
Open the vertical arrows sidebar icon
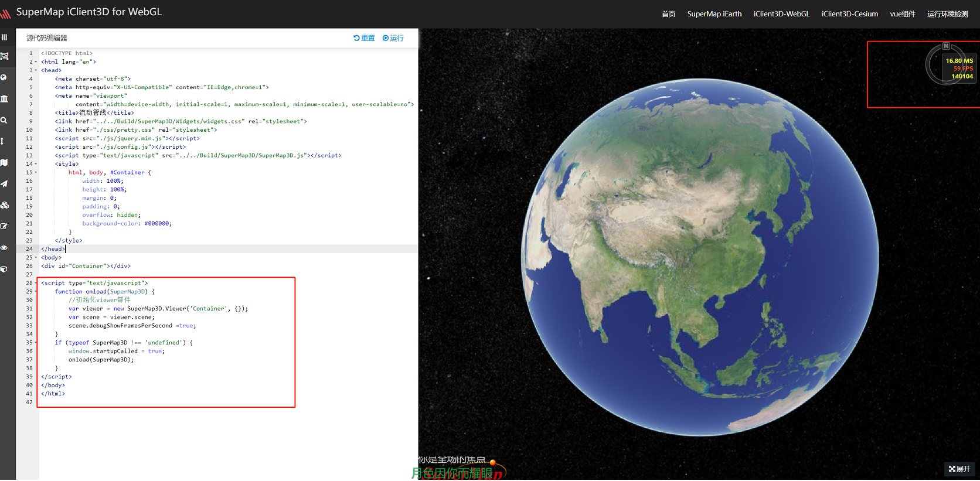2,141
